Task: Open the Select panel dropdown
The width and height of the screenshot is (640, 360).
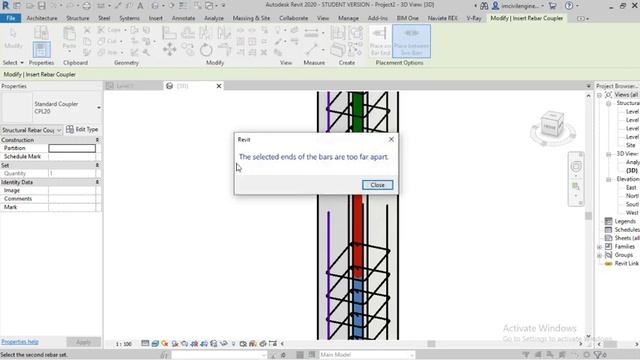Action: [13, 62]
